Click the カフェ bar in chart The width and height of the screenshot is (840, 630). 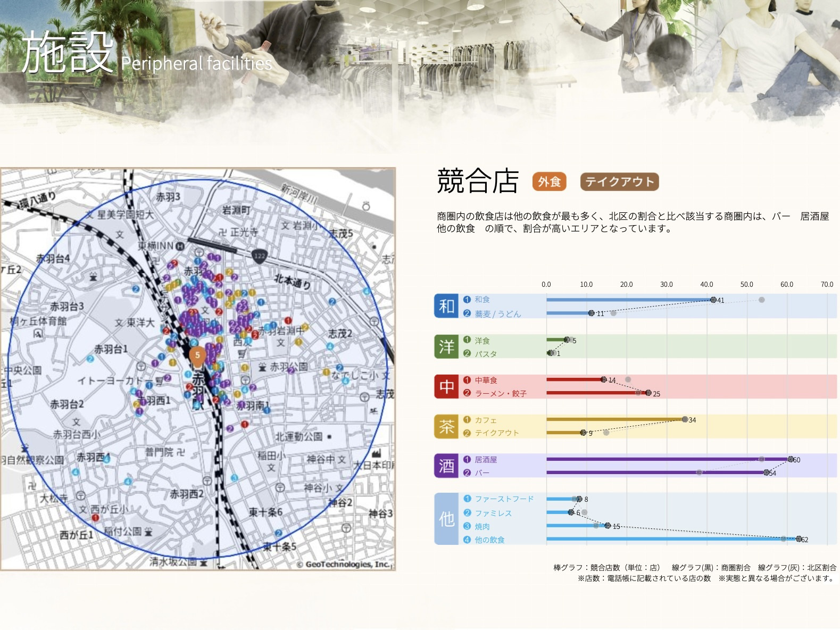[615, 419]
